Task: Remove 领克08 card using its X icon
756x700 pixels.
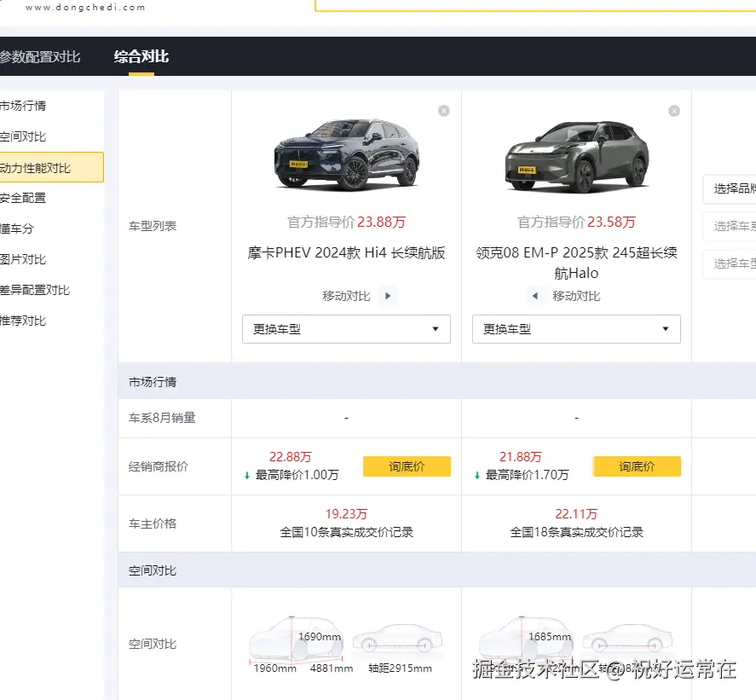Action: point(673,110)
